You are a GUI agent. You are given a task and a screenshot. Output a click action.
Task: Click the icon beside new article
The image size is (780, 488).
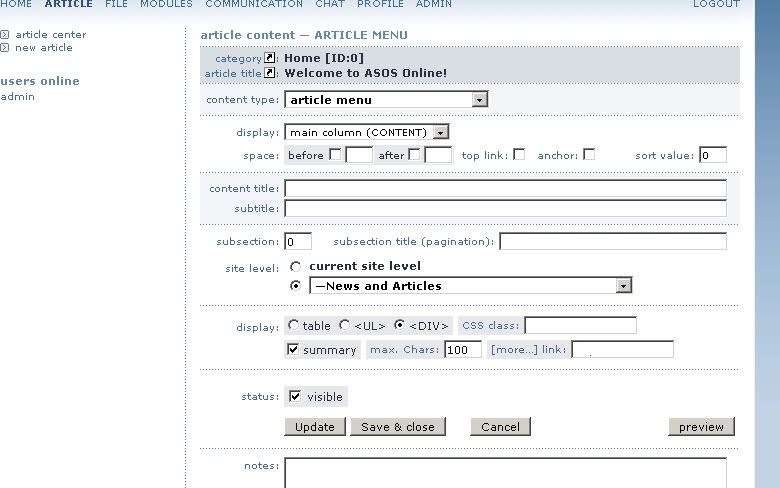coord(4,48)
